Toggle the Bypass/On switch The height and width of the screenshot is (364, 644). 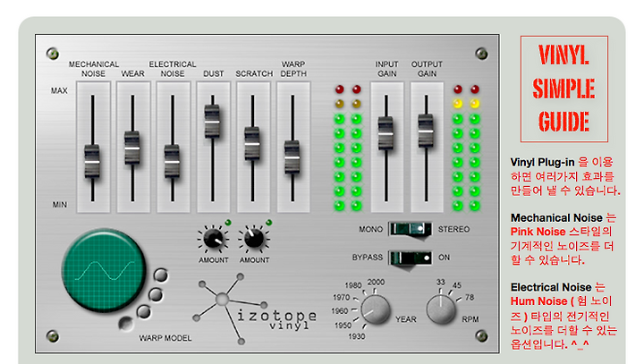(411, 258)
